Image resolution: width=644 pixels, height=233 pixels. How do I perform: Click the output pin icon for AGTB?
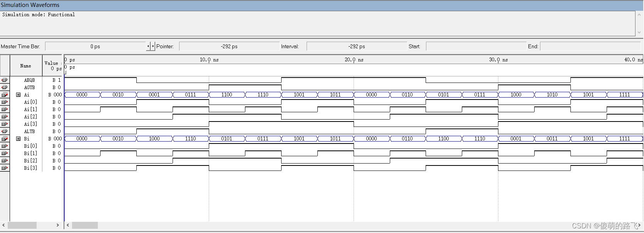point(5,87)
